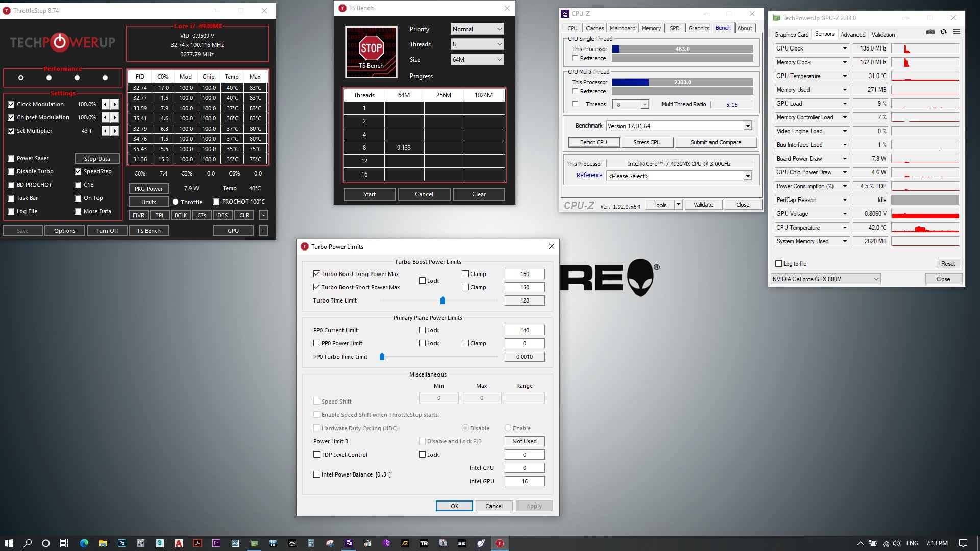The width and height of the screenshot is (980, 551).
Task: Check Disable Turbo in ThrottleStop
Action: coord(11,171)
